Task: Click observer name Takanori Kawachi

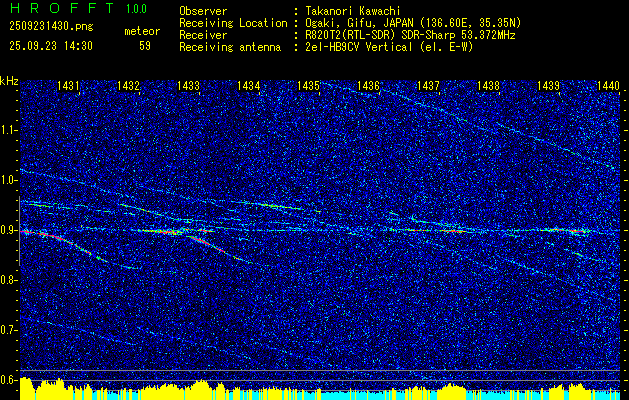Action: 353,11
